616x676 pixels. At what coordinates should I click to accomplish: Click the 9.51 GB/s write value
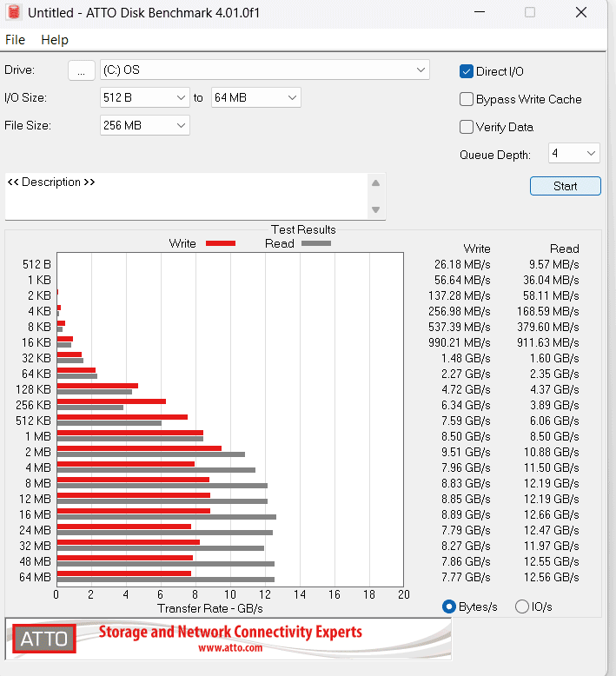(x=466, y=452)
